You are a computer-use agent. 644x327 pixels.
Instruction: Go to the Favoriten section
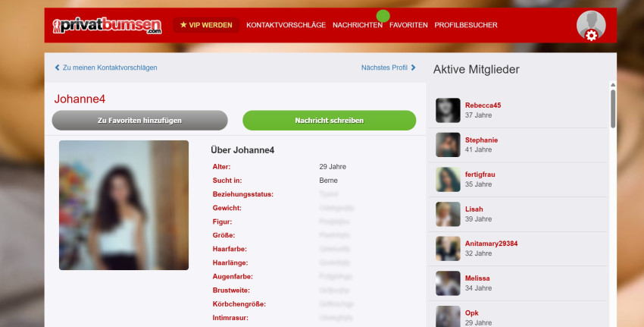(408, 25)
